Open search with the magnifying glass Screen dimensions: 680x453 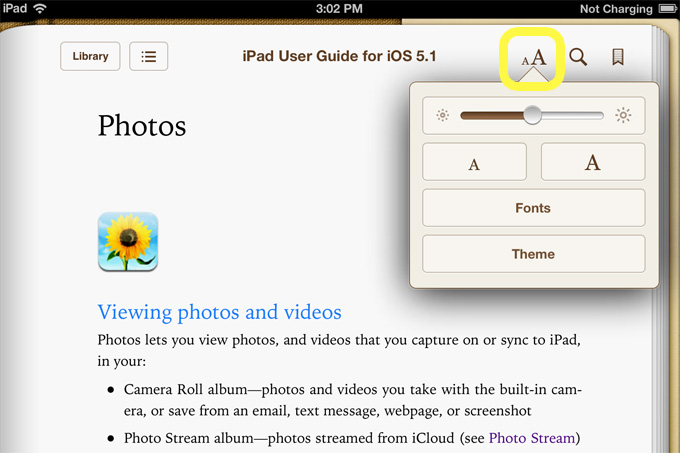coord(578,57)
